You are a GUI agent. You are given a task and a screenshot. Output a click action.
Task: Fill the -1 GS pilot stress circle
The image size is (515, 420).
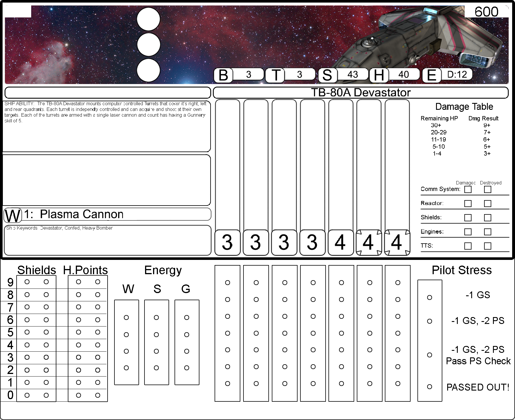pos(429,298)
